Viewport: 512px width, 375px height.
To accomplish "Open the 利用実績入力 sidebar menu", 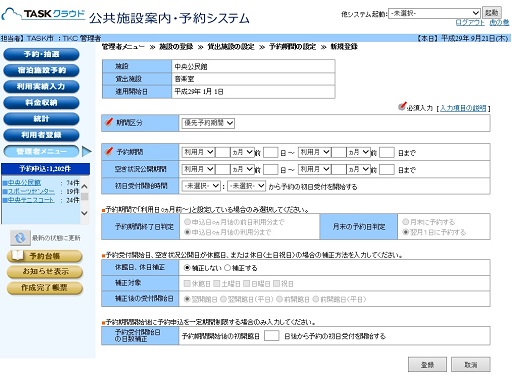I will click(x=41, y=86).
